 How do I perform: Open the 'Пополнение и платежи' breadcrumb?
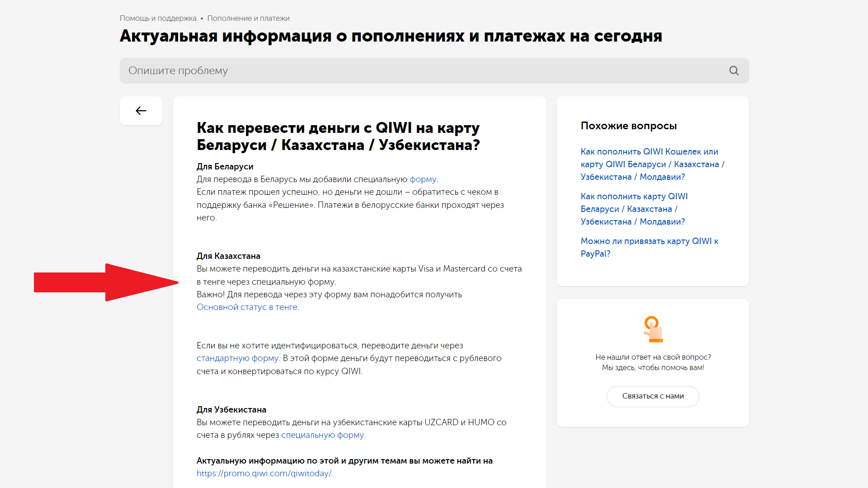pyautogui.click(x=248, y=18)
